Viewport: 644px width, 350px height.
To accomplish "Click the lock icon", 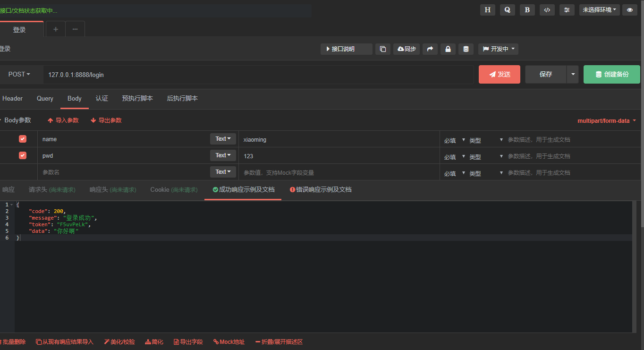I will tap(448, 49).
